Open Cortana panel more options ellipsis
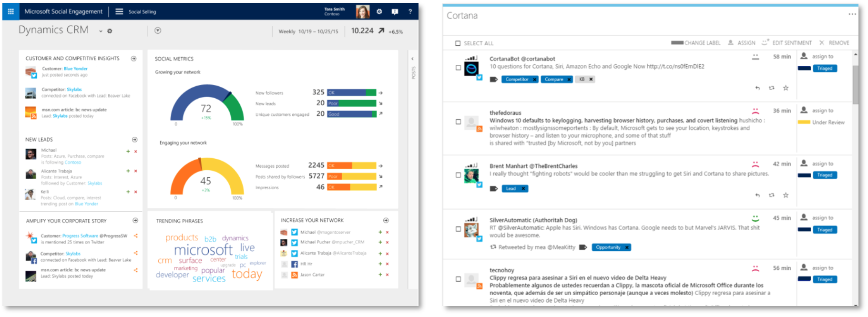This screenshot has height=317, width=868. tap(852, 14)
